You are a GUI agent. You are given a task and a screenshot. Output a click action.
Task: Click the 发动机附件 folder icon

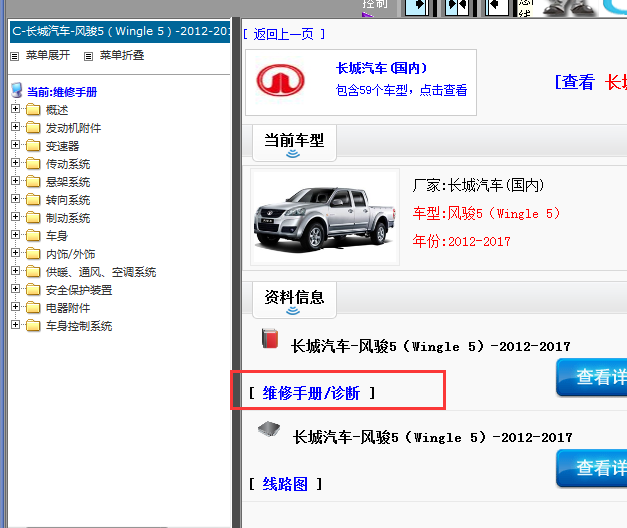(33, 127)
